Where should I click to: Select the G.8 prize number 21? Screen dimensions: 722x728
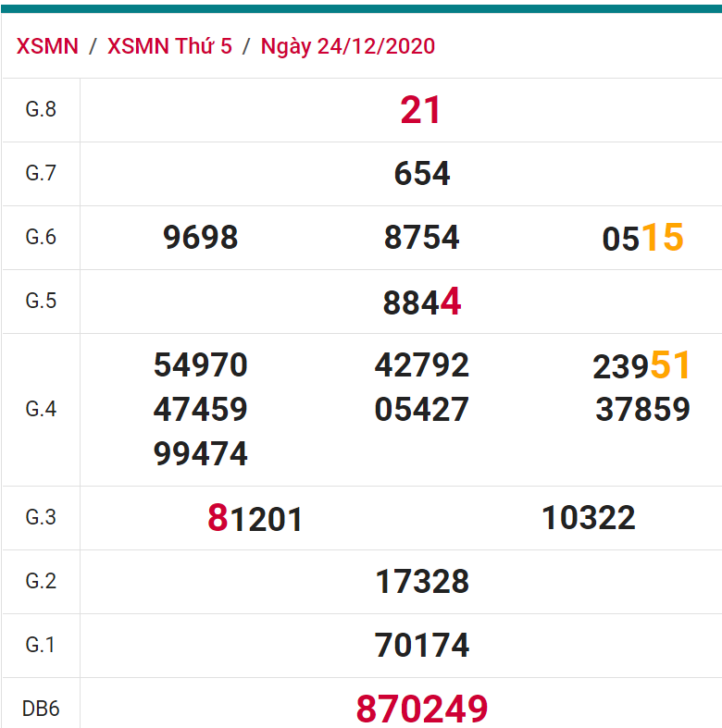pos(421,110)
